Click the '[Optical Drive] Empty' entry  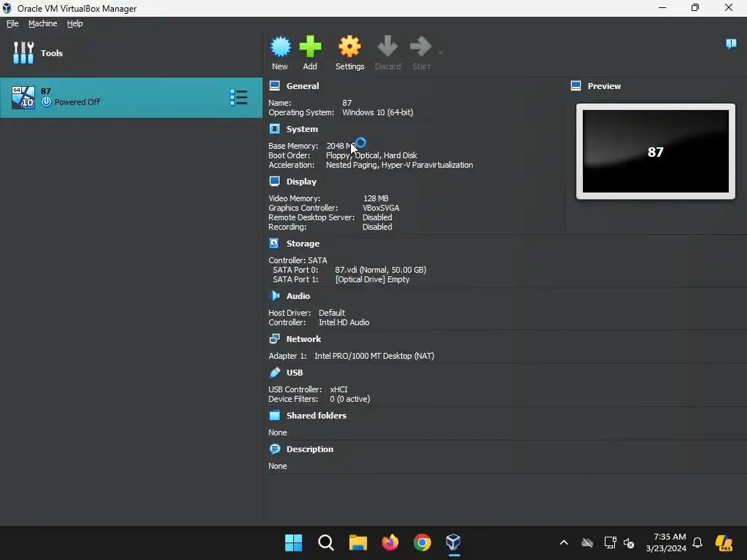(x=373, y=279)
